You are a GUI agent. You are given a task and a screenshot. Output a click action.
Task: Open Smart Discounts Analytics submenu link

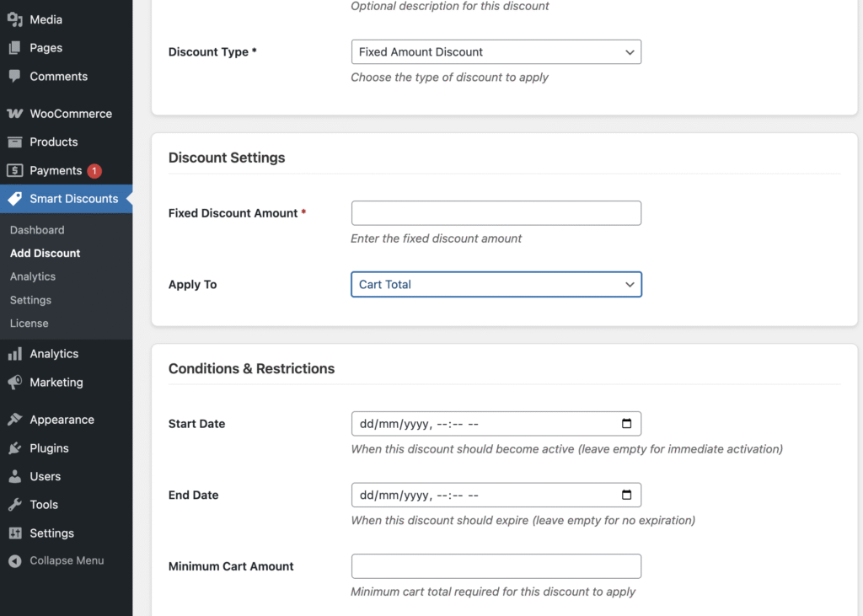(x=33, y=276)
